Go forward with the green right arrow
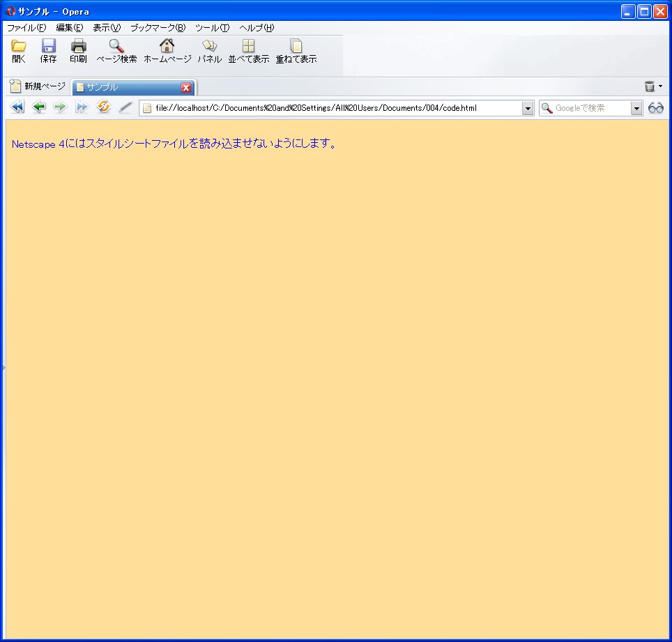The image size is (672, 642). [61, 107]
